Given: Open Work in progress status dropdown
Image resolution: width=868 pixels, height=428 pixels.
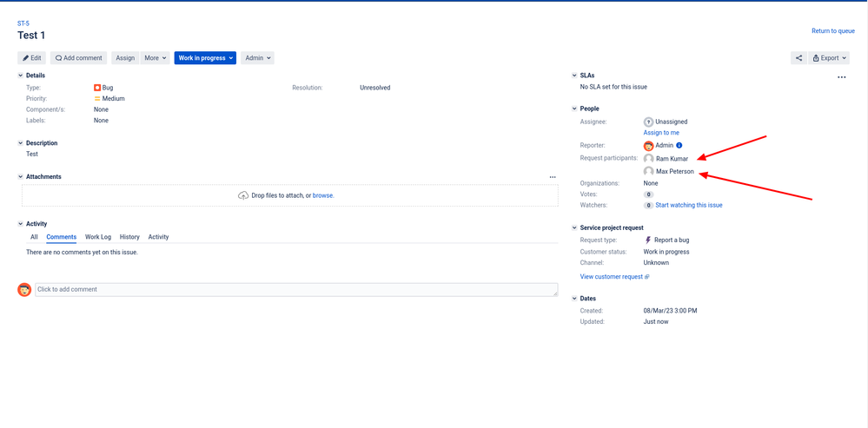Looking at the screenshot, I should (205, 58).
